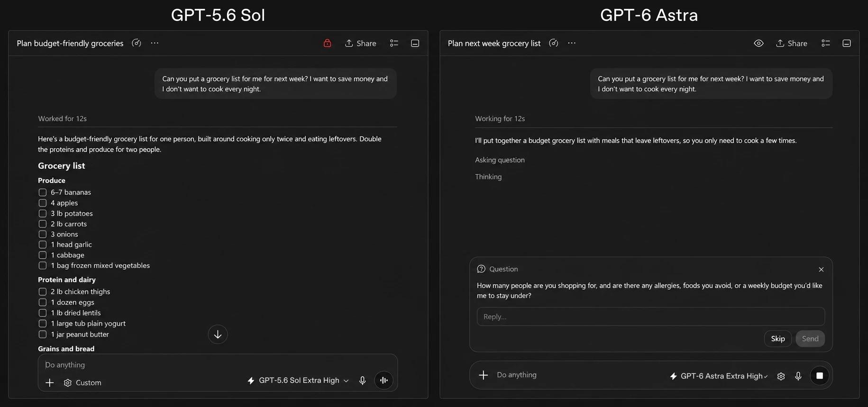
Task: Click the microphone icon in GPT-5.6 Sol composer
Action: [362, 380]
